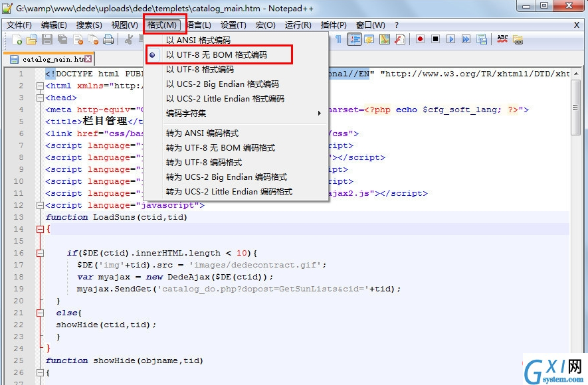Screen dimensions: 588x385
Task: Open the 窗口(W) menu
Action: 371,25
